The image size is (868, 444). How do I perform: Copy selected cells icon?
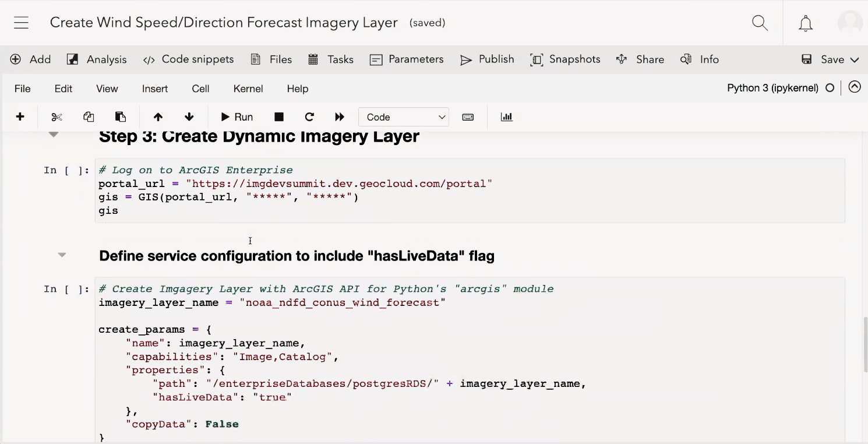pos(89,117)
